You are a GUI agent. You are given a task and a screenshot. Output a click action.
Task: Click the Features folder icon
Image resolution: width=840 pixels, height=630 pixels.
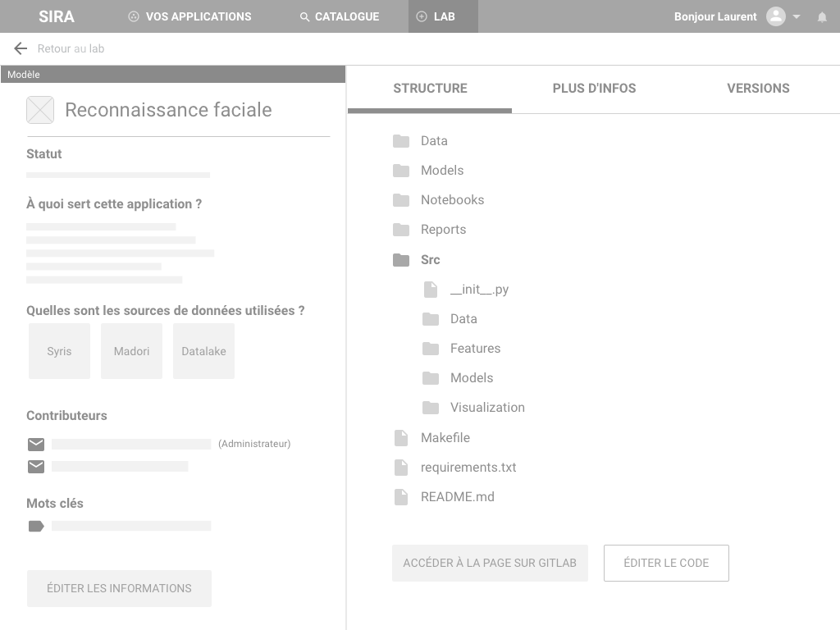[431, 349]
